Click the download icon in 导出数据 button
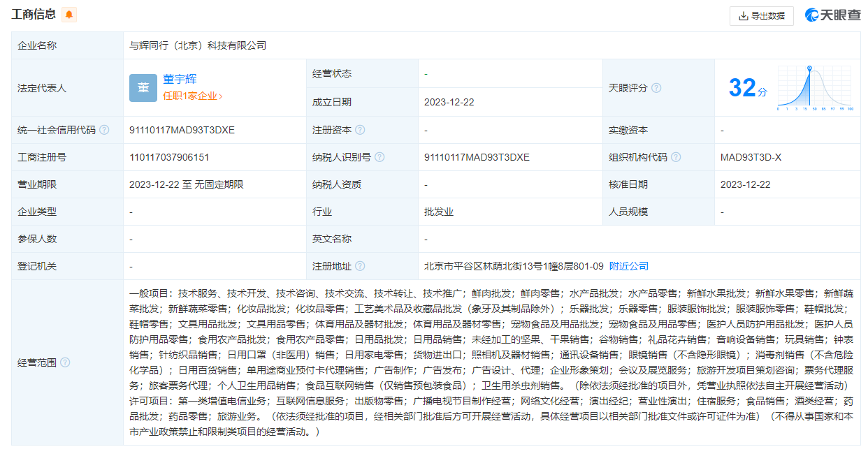 (743, 16)
